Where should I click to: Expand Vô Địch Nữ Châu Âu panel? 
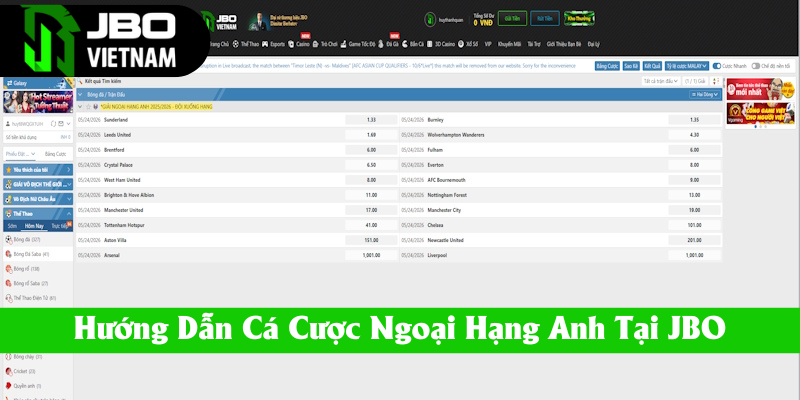click(x=38, y=199)
